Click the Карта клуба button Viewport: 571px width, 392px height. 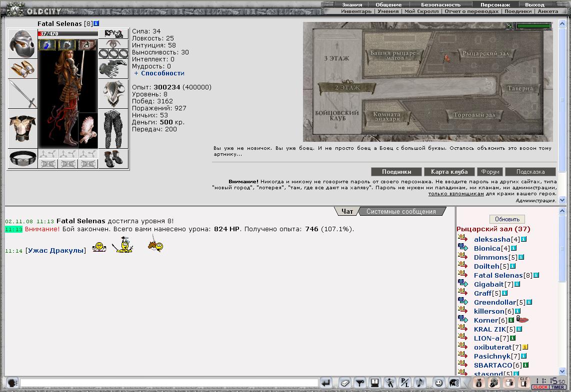449,172
